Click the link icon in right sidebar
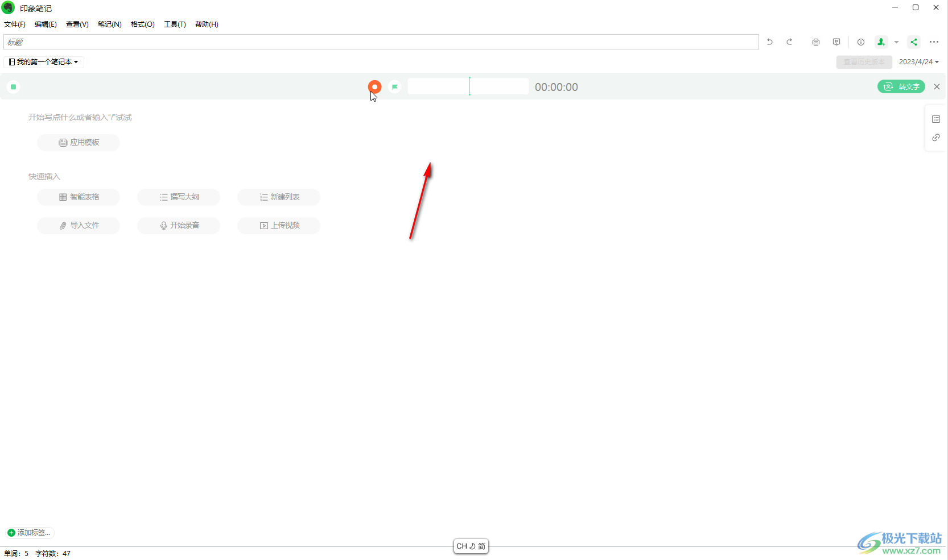 click(x=936, y=138)
